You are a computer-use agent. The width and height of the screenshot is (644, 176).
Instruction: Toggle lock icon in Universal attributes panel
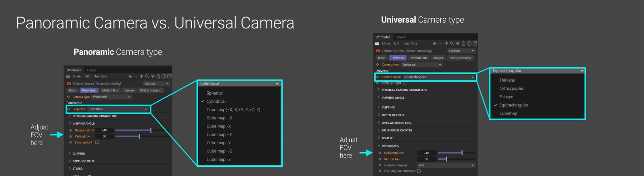pos(463,43)
